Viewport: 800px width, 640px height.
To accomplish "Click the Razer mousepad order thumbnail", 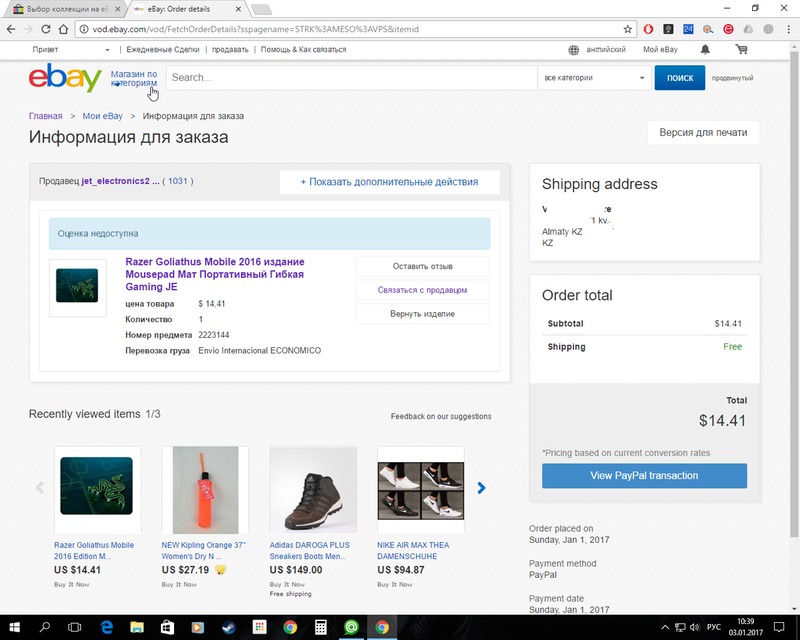I will pos(77,286).
